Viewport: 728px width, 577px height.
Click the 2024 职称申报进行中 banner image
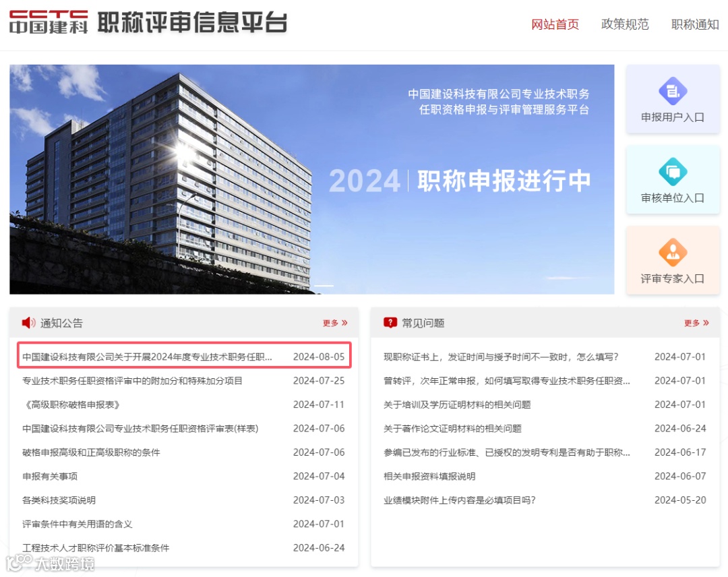coord(311,179)
